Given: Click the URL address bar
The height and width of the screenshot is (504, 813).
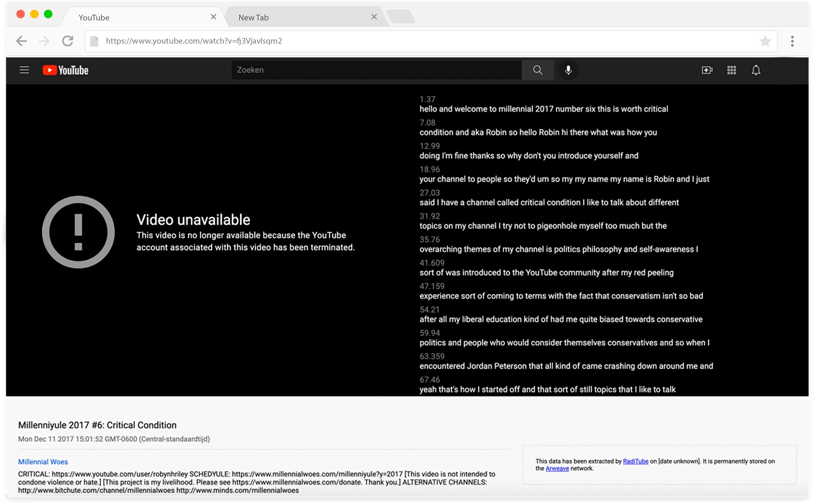Looking at the screenshot, I should 431,41.
